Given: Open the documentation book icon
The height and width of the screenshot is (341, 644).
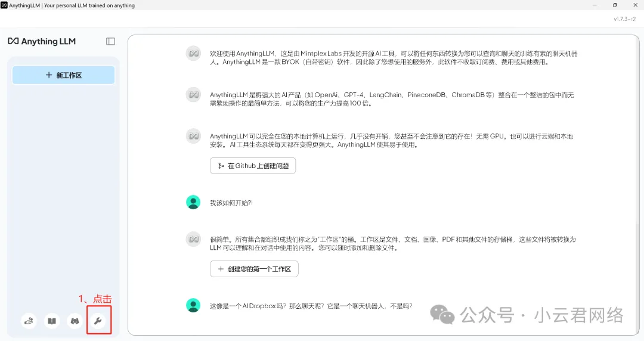Looking at the screenshot, I should (x=52, y=321).
